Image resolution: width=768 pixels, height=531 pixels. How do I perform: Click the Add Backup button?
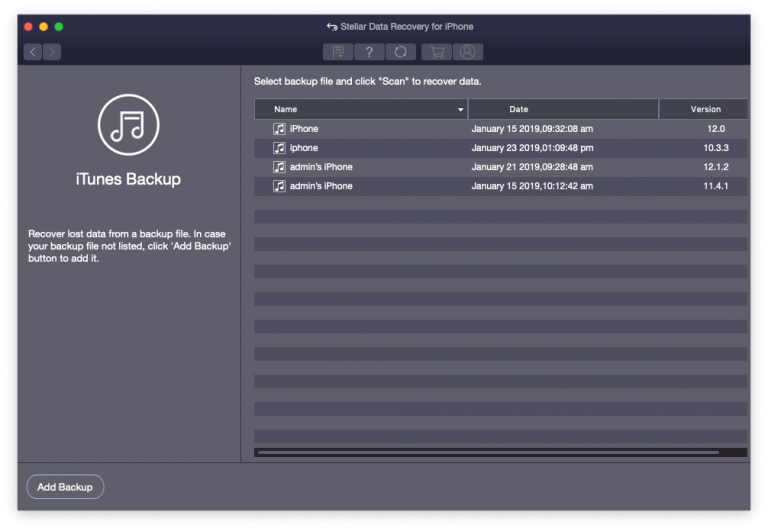(x=65, y=487)
